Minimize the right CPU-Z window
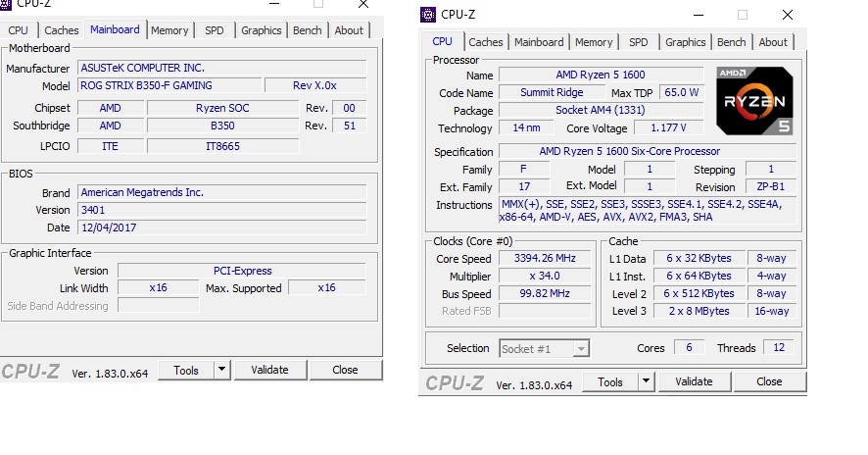Screen dimensions: 868x455 coord(699,15)
